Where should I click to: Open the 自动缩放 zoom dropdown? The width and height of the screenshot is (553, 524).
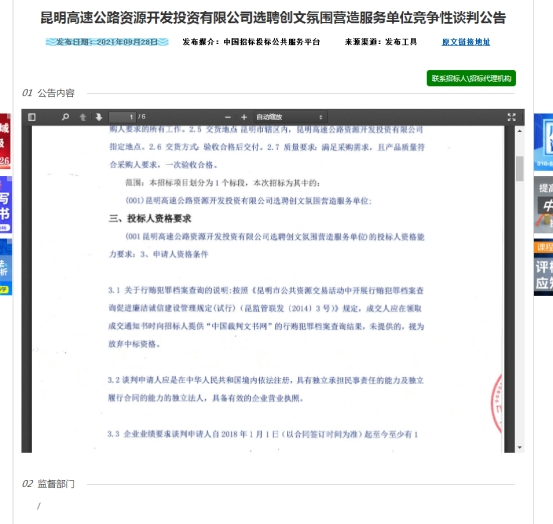coord(289,117)
